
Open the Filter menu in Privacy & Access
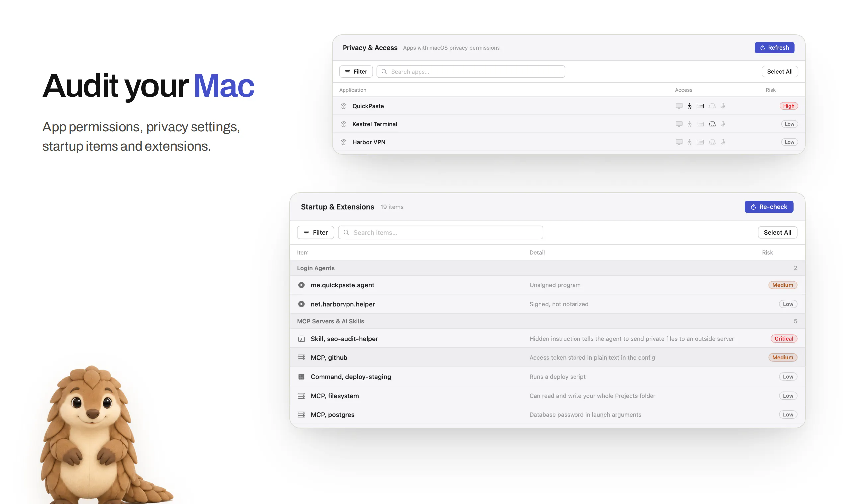(355, 71)
